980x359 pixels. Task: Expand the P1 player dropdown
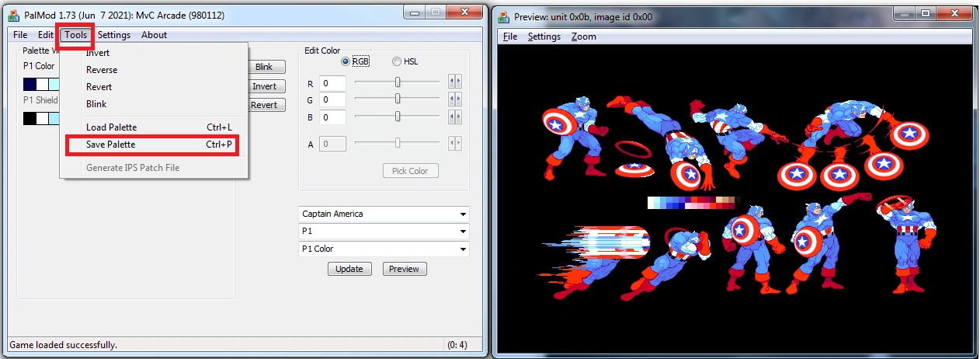384,232
